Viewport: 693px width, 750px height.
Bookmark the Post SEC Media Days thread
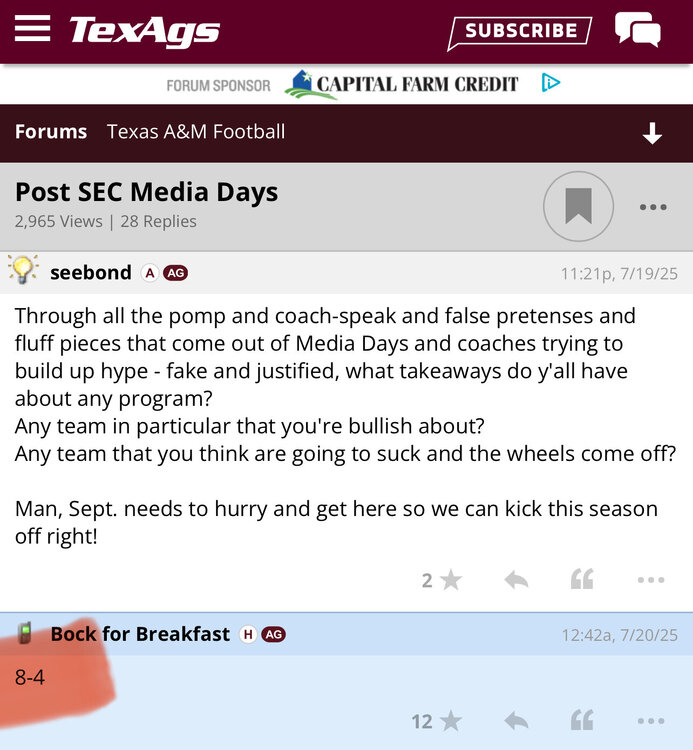(578, 207)
